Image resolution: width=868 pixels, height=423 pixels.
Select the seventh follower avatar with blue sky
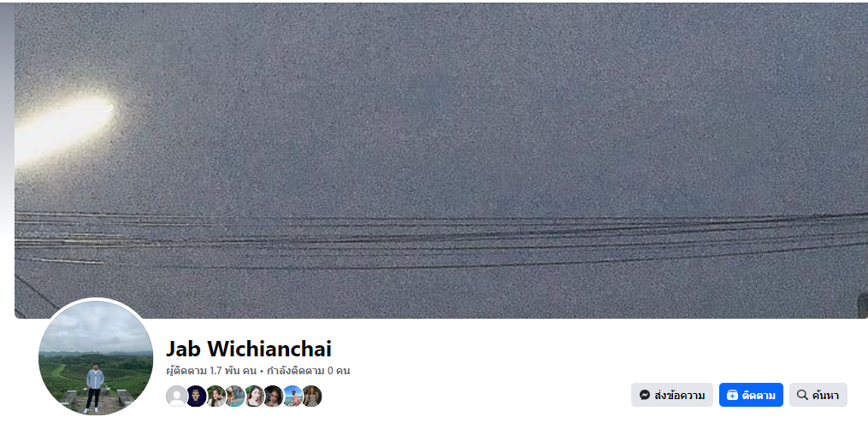point(292,396)
